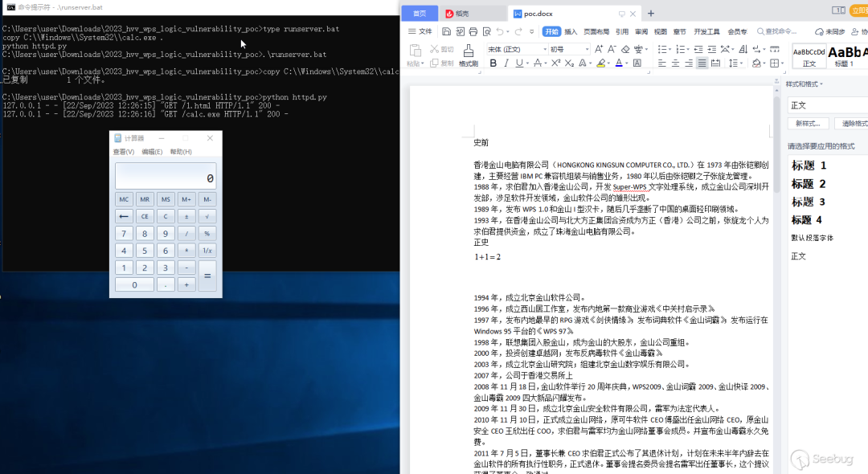The height and width of the screenshot is (474, 868).
Task: Click the Undo arrow in WPS
Action: (500, 31)
